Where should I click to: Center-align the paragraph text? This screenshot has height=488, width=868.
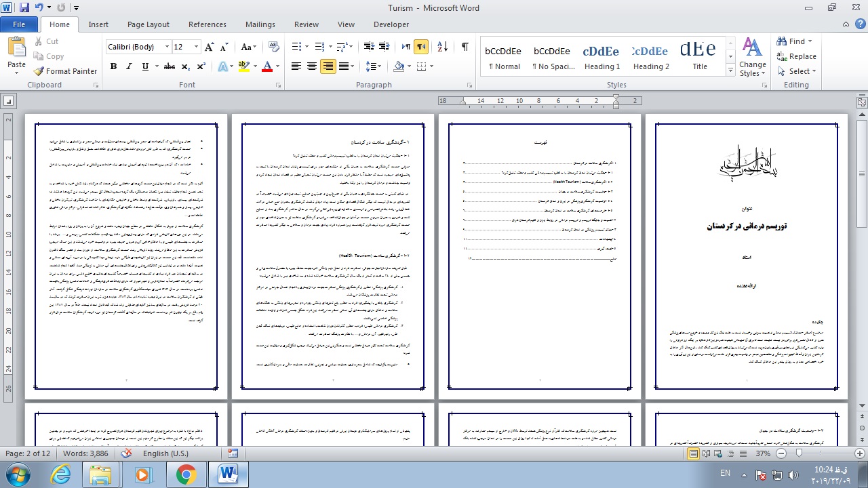point(312,66)
